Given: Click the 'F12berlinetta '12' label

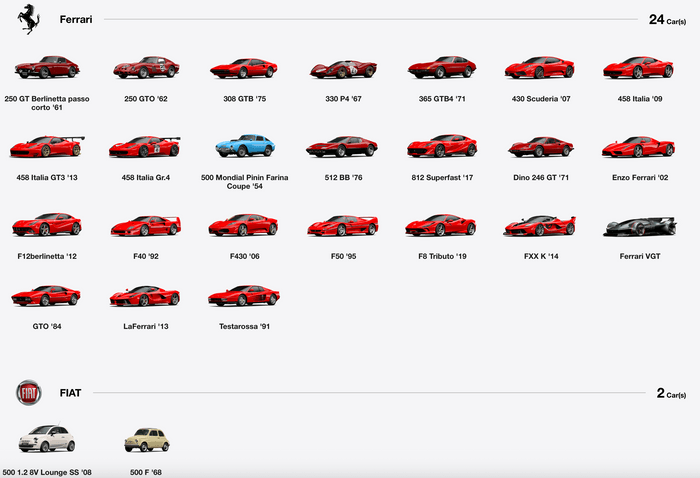Looking at the screenshot, I should tap(47, 256).
